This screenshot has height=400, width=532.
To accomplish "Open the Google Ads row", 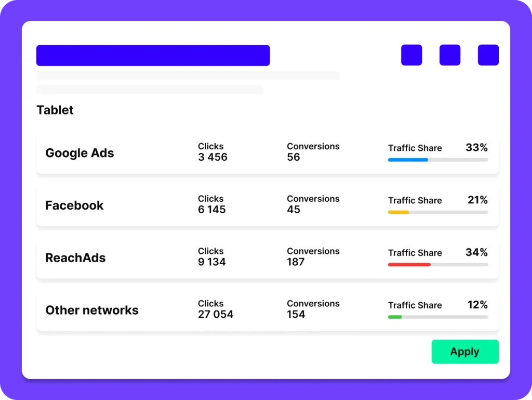I will (79, 153).
